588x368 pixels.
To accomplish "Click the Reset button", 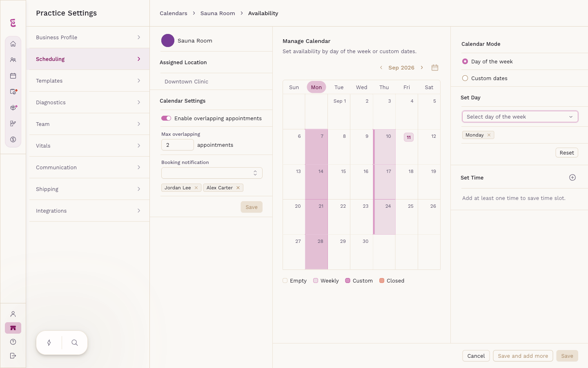I will (x=567, y=153).
